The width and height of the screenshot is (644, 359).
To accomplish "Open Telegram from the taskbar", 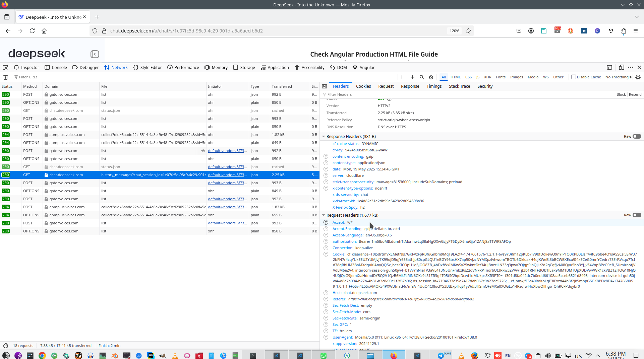I will [x=441, y=355].
